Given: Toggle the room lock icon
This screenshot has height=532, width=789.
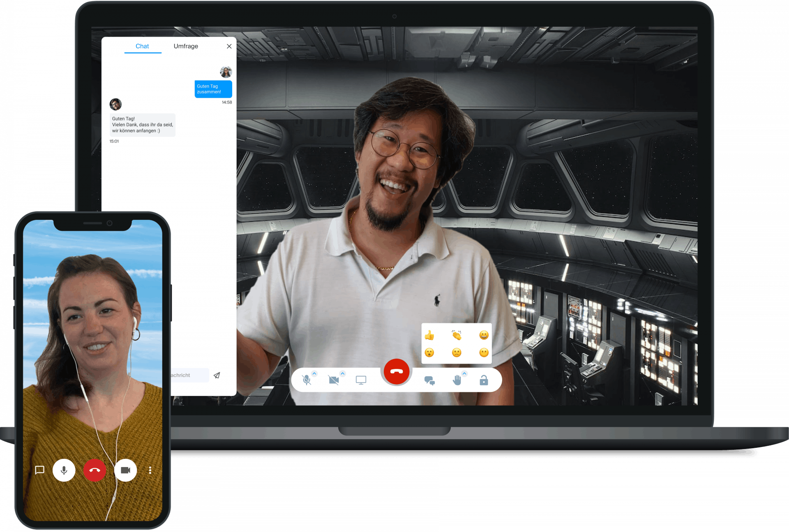Looking at the screenshot, I should coord(484,380).
